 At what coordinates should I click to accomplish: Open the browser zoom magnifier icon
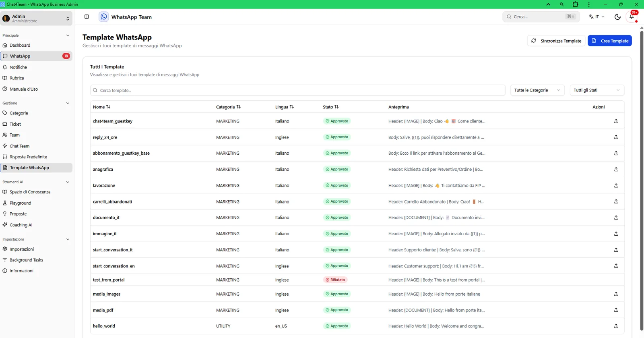(561, 4)
